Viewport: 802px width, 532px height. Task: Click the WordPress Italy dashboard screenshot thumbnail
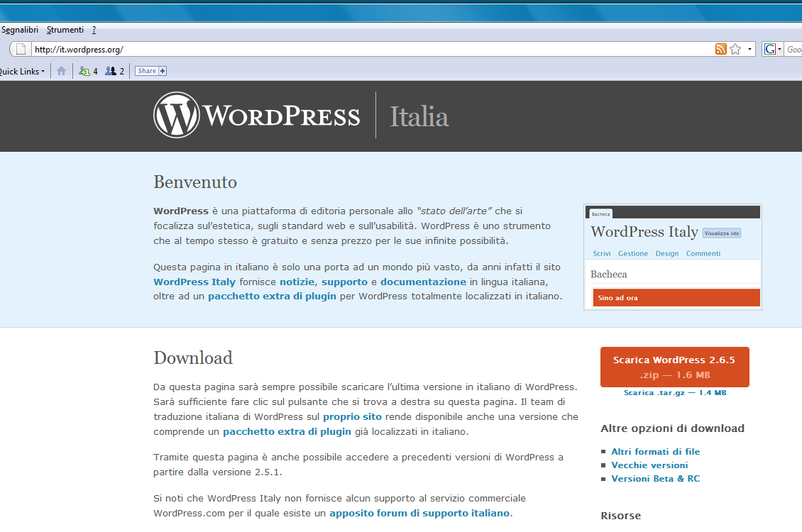click(673, 257)
